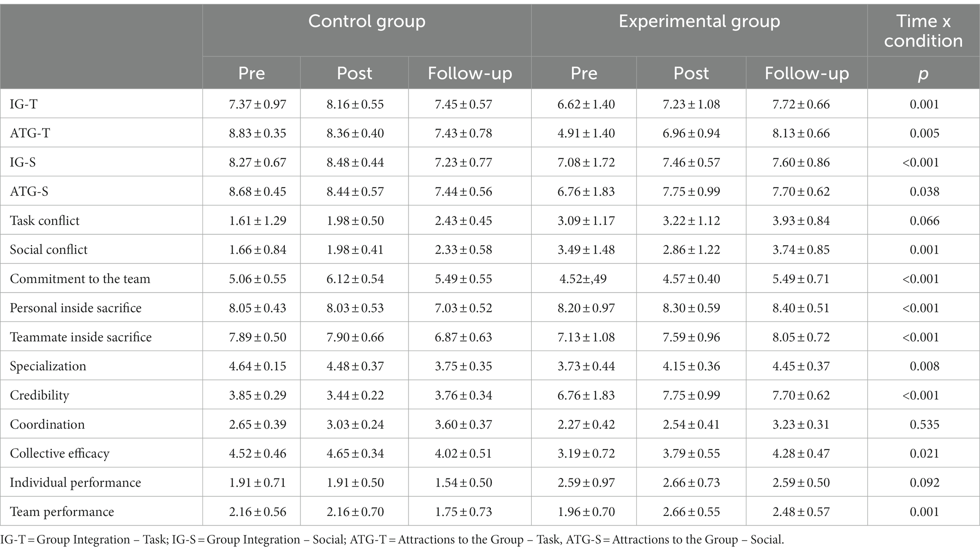Image resolution: width=980 pixels, height=552 pixels.
Task: Click the Follow-up header under Control group
Action: pos(470,73)
